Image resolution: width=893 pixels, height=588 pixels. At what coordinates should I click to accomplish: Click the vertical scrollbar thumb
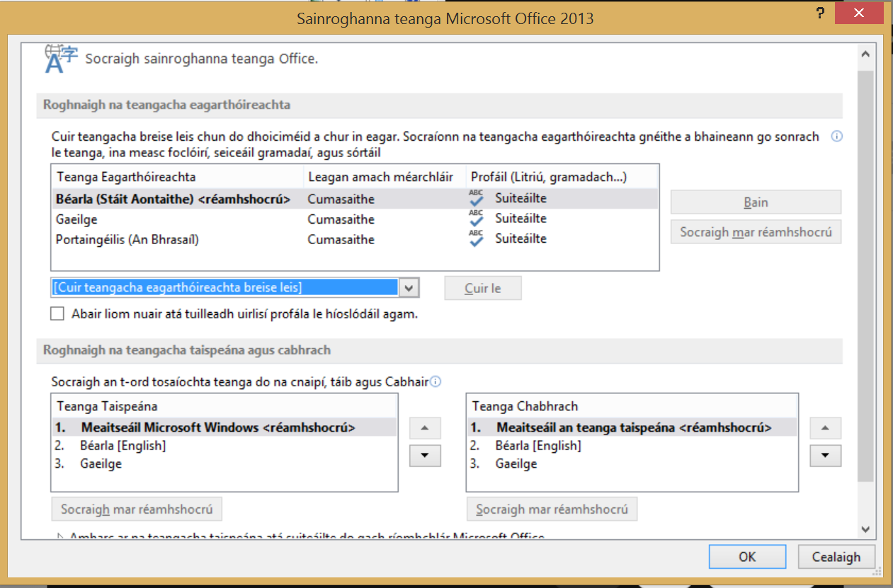[865, 276]
